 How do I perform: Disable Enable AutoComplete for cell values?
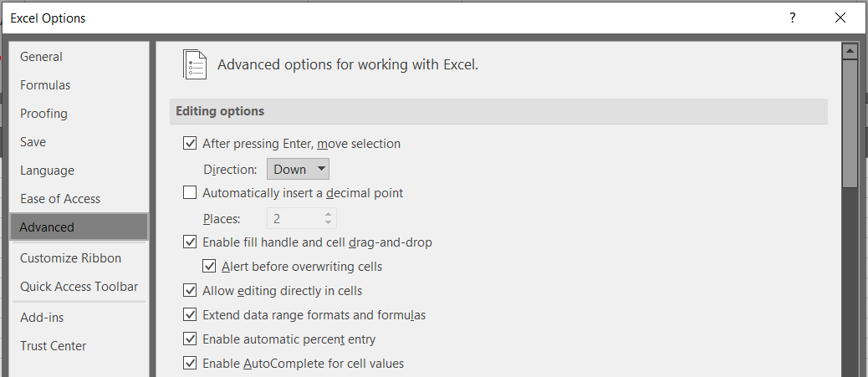click(190, 364)
